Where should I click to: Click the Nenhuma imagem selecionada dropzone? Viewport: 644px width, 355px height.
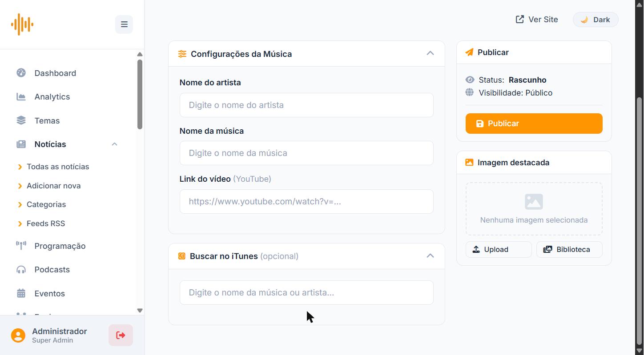[x=534, y=209]
